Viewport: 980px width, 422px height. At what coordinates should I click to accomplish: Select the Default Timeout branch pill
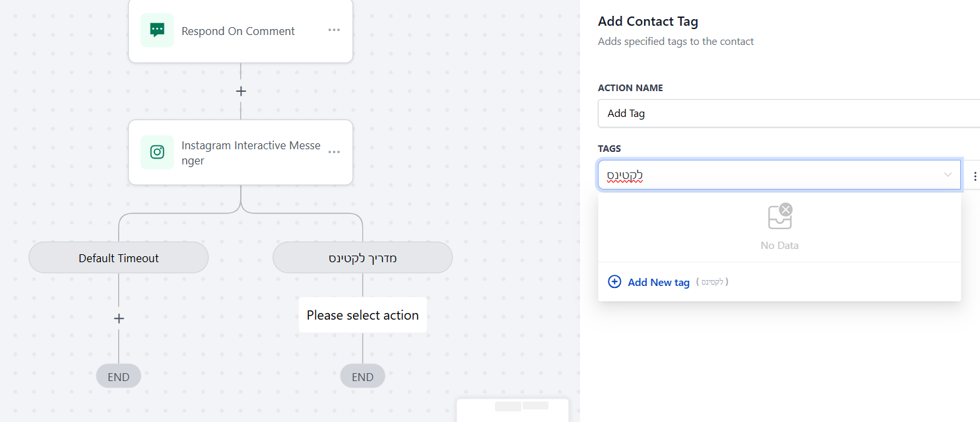pyautogui.click(x=119, y=258)
